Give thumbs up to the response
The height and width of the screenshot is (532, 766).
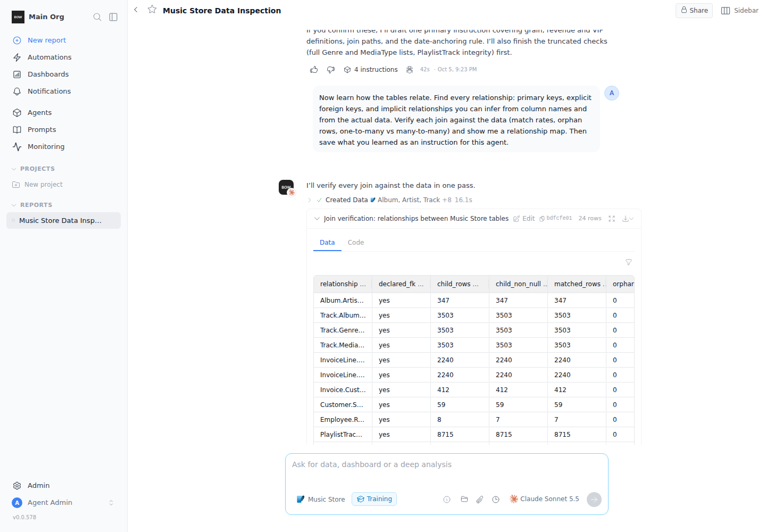pos(314,70)
